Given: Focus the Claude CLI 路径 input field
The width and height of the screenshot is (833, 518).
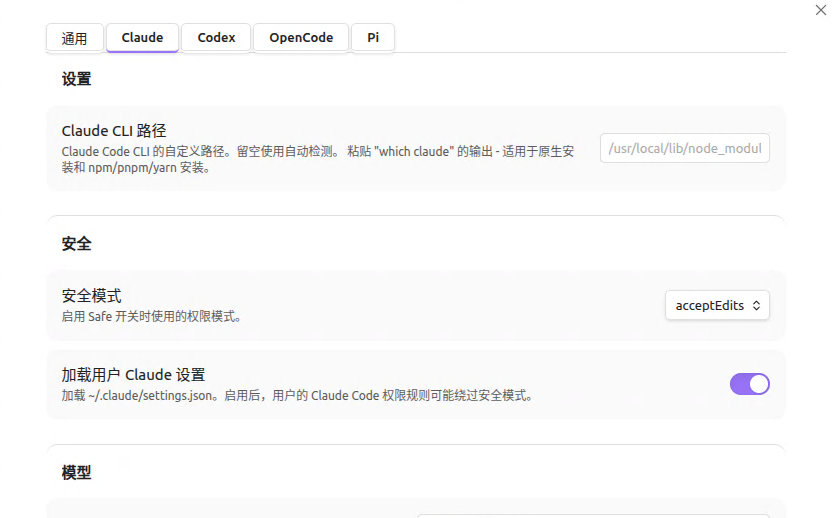Looking at the screenshot, I should coord(684,148).
